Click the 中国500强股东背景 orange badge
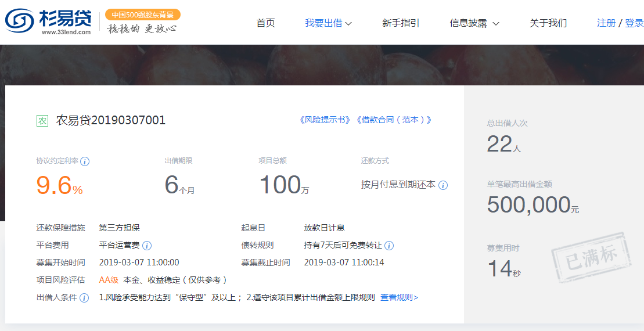Image resolution: width=644 pixels, height=331 pixels. [143, 15]
